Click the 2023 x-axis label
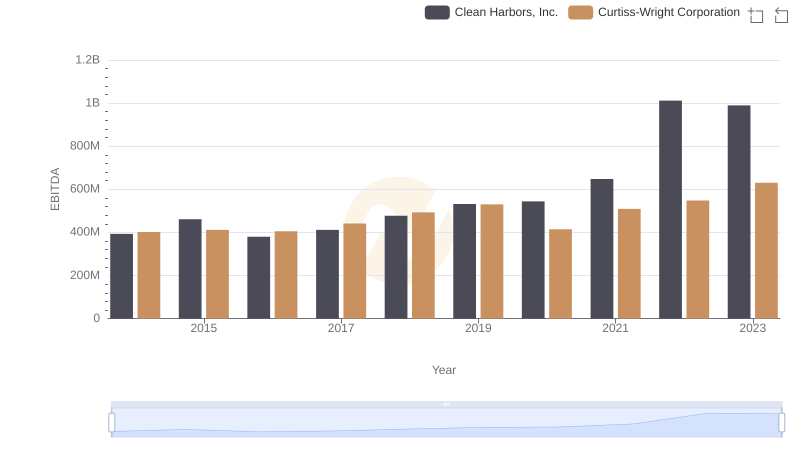The width and height of the screenshot is (800, 461). [753, 328]
